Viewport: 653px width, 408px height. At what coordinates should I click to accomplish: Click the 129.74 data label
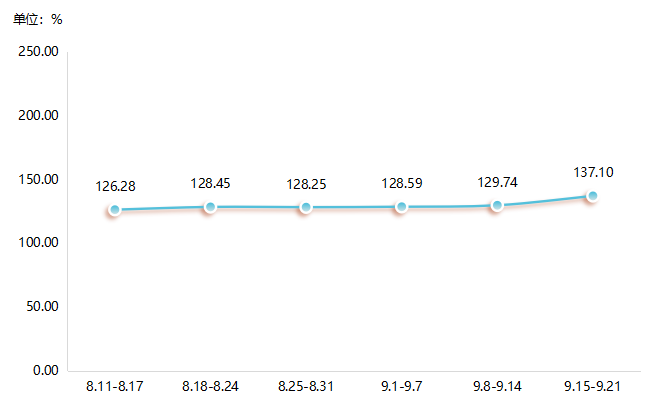tap(498, 182)
